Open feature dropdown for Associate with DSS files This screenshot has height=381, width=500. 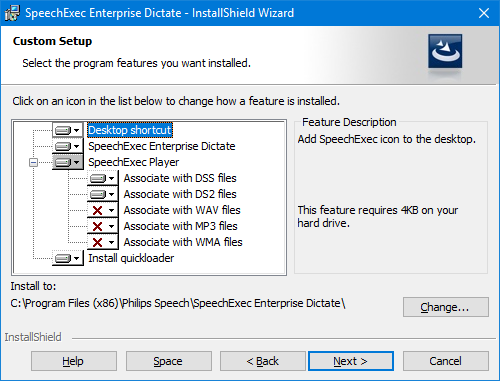103,178
